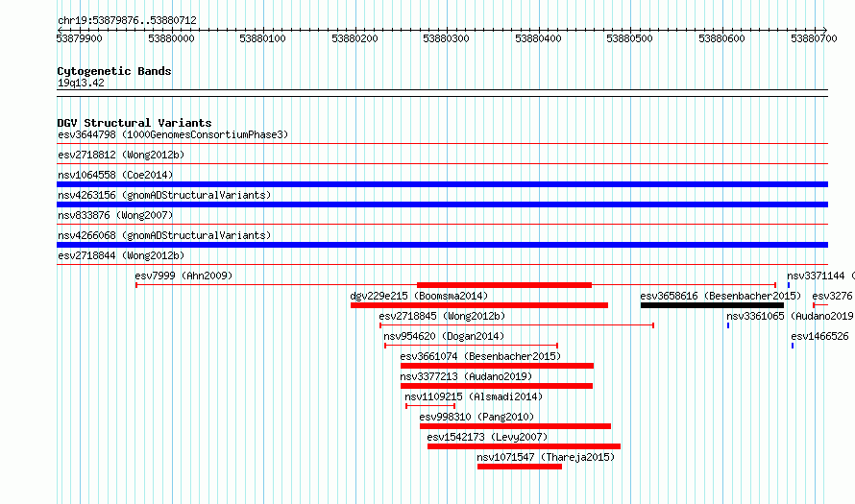855x504 pixels.
Task: Click ruler position 53880400
Action: click(538, 38)
